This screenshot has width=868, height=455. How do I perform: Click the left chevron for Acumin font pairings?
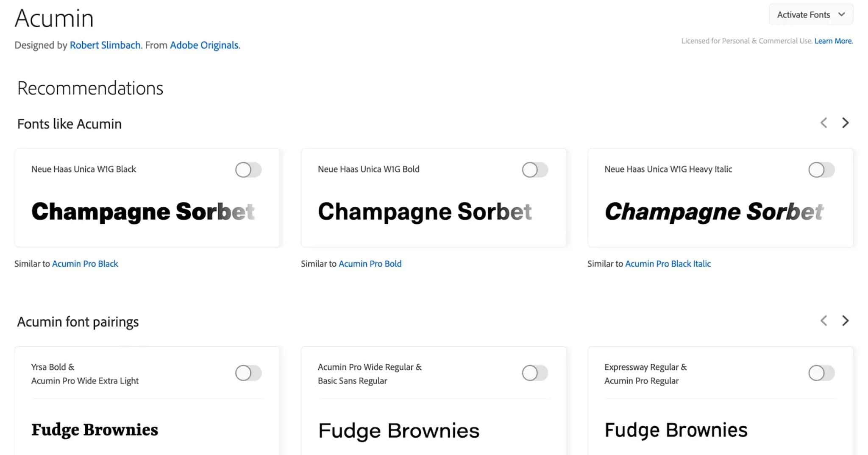823,321
